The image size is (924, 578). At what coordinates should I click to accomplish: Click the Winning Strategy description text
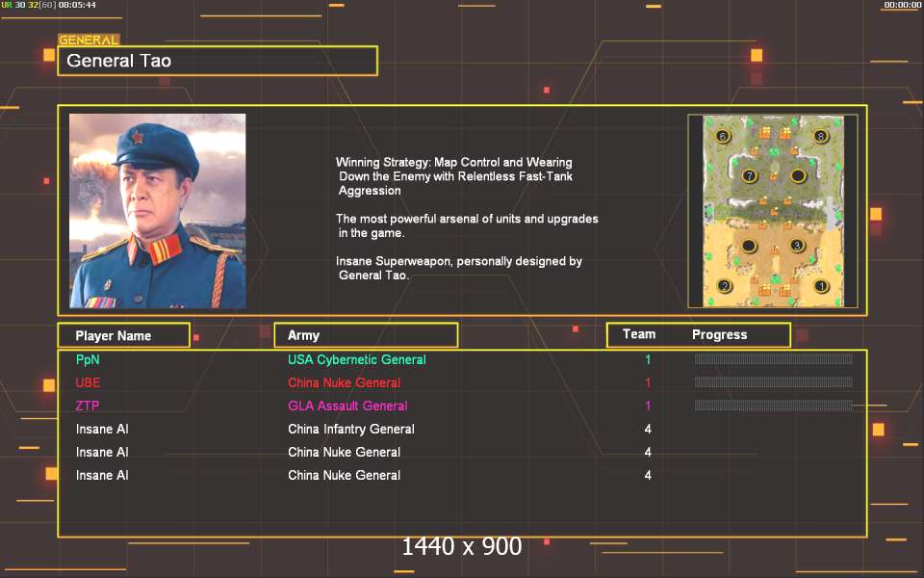(x=454, y=175)
